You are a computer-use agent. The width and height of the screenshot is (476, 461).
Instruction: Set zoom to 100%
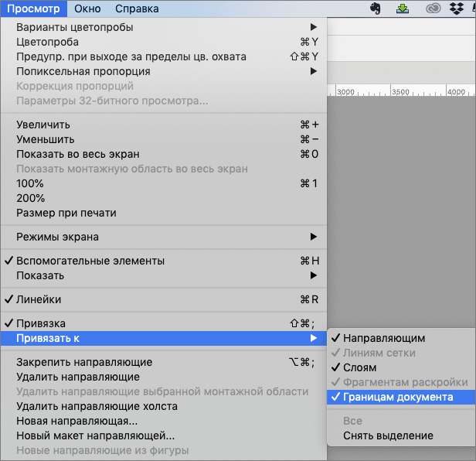[x=164, y=183]
